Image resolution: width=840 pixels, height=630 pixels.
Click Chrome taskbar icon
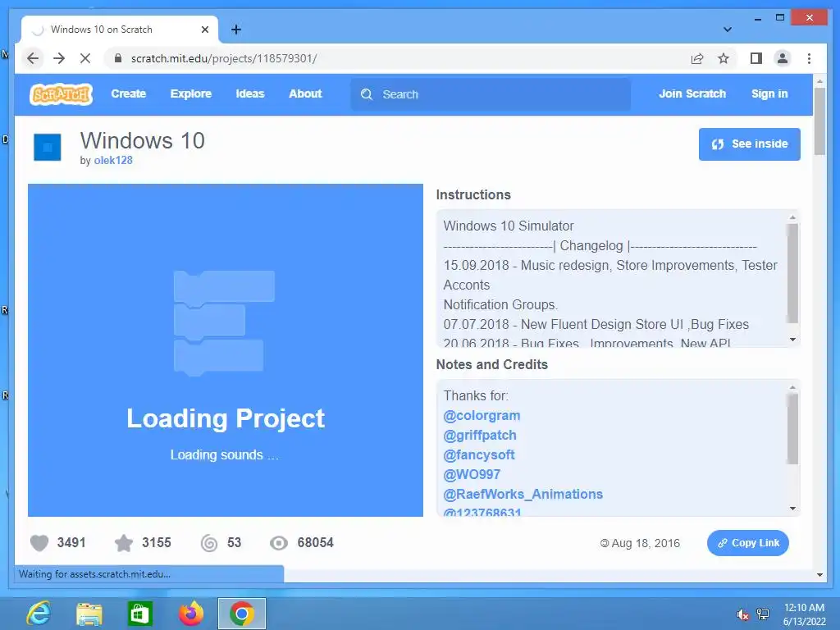[x=242, y=614]
